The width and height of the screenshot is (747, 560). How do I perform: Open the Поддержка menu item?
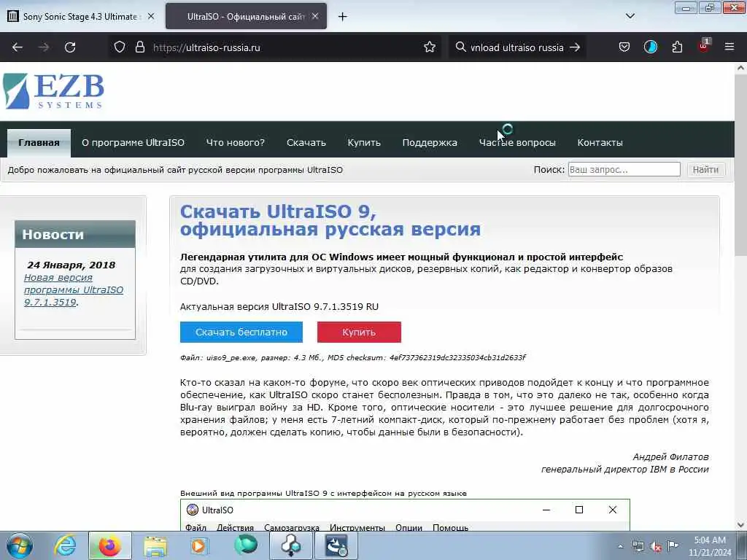point(430,142)
